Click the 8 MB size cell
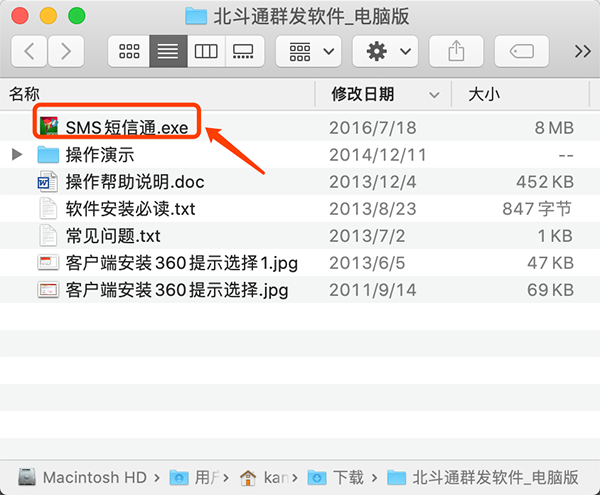 [554, 128]
